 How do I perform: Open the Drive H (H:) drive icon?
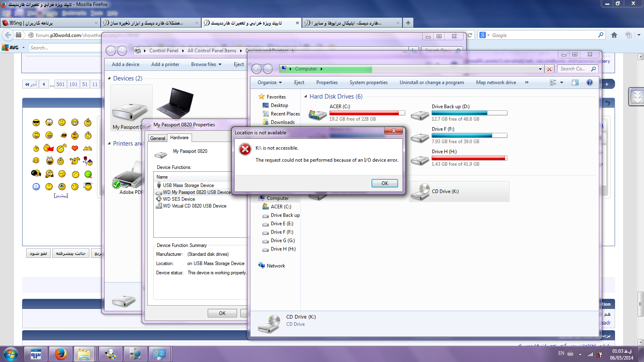click(420, 160)
